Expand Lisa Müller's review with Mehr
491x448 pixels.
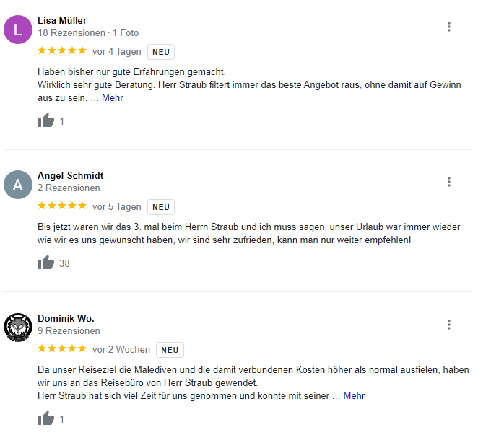pyautogui.click(x=113, y=98)
